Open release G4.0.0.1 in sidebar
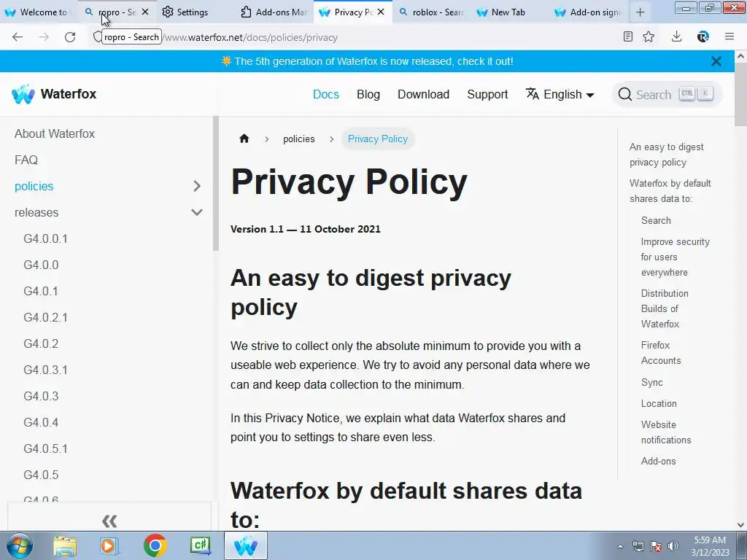The width and height of the screenshot is (747, 560). click(x=46, y=238)
